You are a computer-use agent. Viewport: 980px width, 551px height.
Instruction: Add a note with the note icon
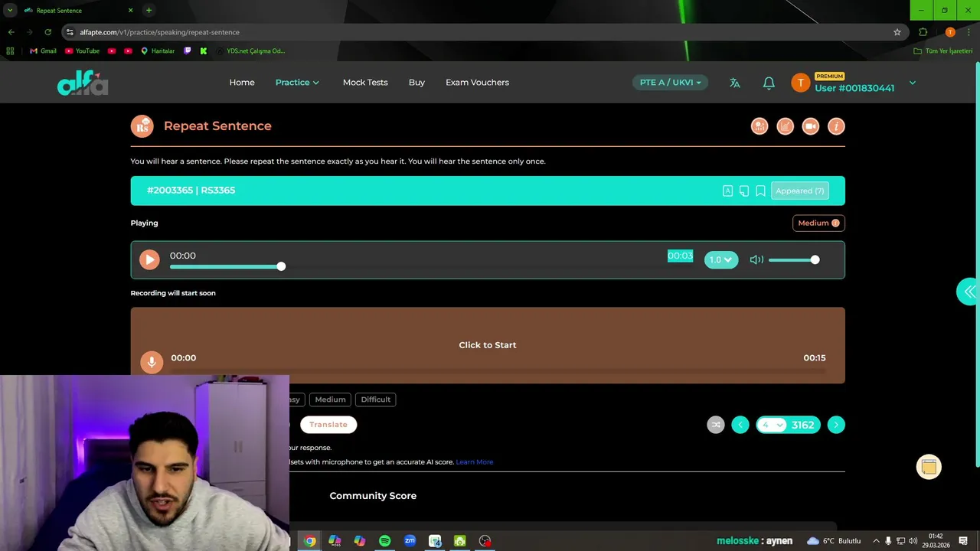[x=744, y=191]
